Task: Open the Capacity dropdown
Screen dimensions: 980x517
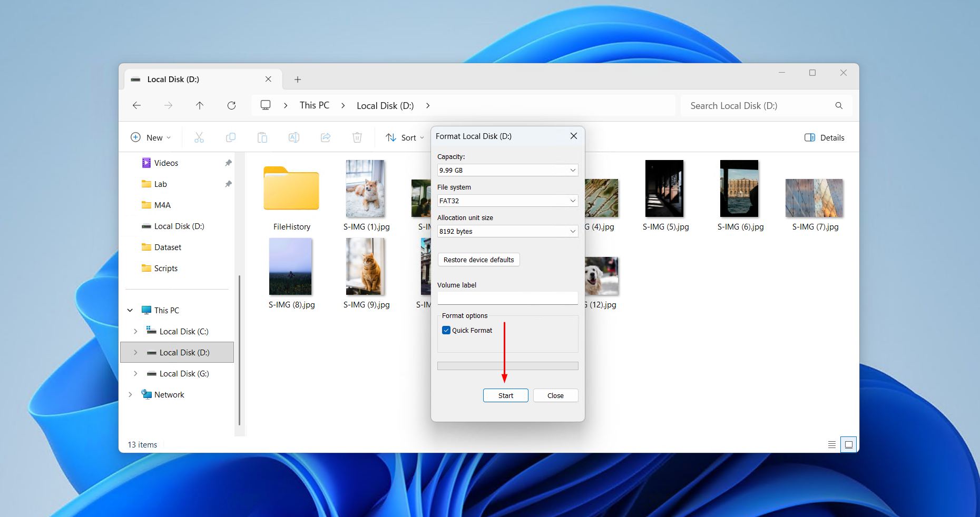Action: pyautogui.click(x=507, y=170)
